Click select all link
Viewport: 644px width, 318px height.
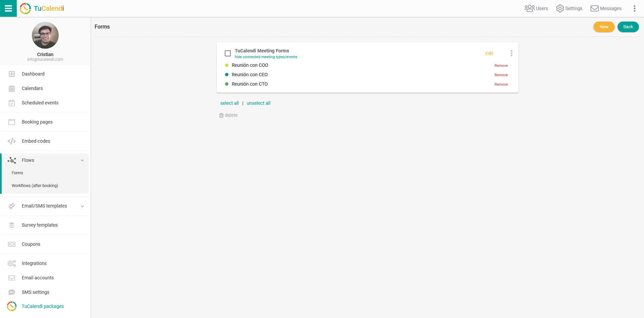(x=229, y=103)
